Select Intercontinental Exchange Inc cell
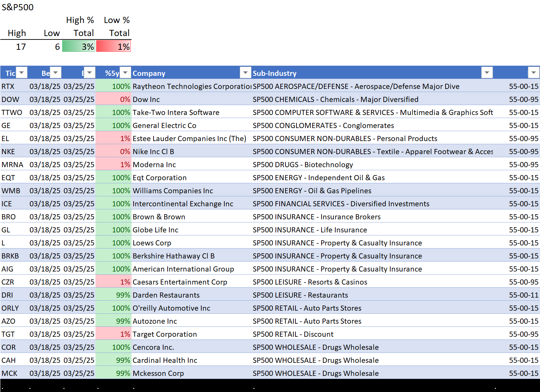This screenshot has height=392, width=540. (x=191, y=204)
